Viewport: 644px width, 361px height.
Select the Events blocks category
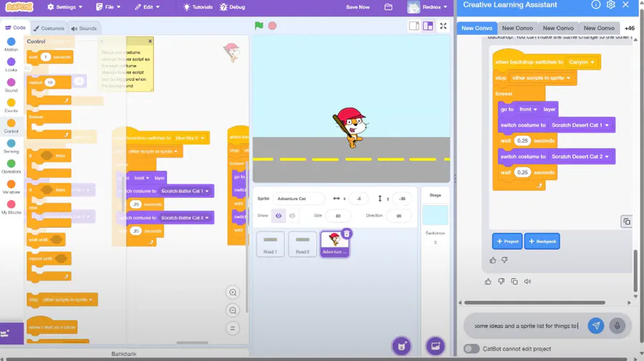coord(11,105)
